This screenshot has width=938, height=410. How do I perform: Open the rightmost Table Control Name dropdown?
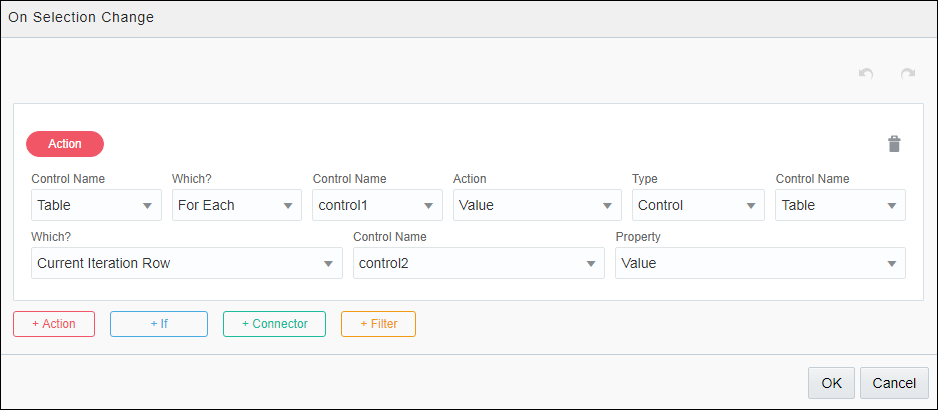pos(840,205)
